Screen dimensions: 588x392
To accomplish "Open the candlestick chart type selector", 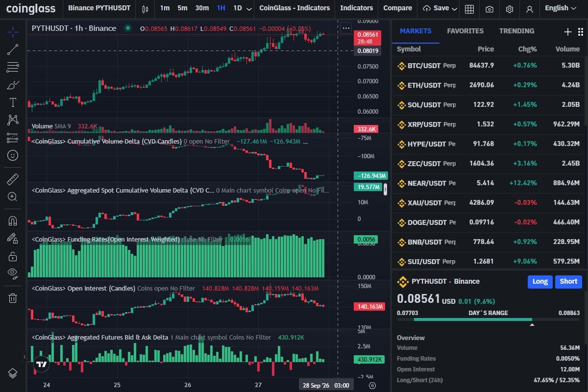I will pos(145,8).
